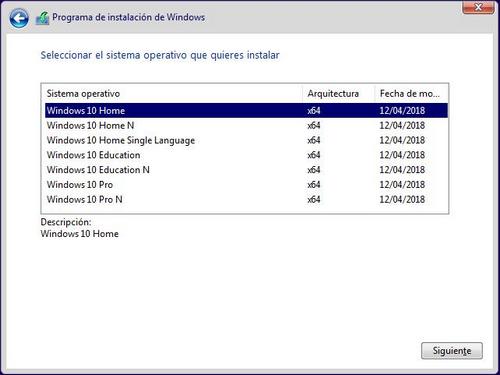Select Windows 10 Home N edition

[246, 125]
